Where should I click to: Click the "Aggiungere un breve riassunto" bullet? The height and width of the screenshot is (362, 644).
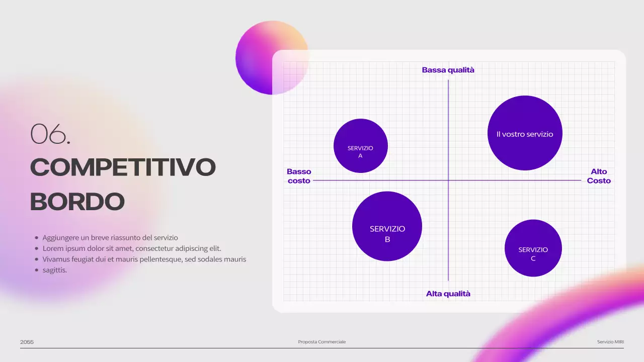pyautogui.click(x=110, y=237)
